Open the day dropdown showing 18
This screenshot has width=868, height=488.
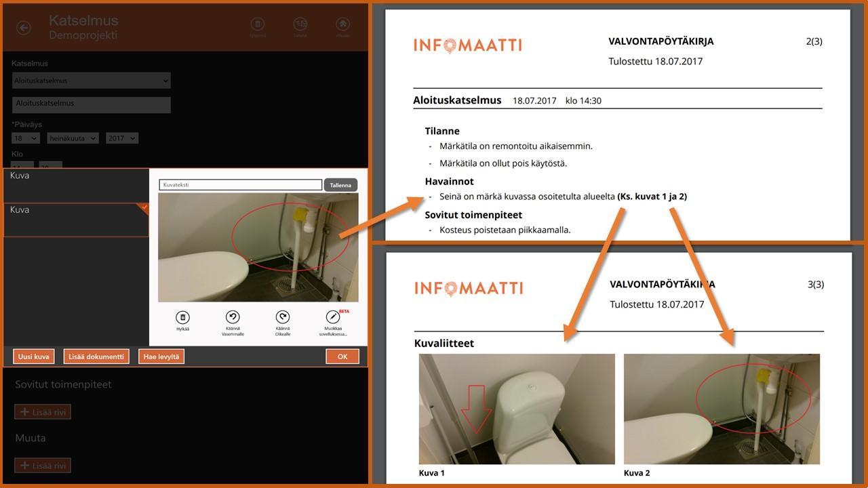(x=26, y=138)
